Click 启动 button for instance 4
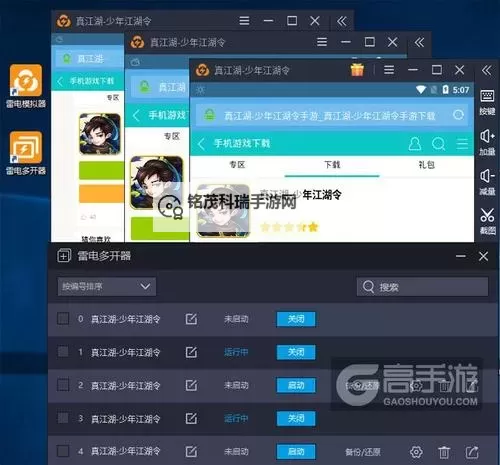The image size is (500, 465). (296, 452)
